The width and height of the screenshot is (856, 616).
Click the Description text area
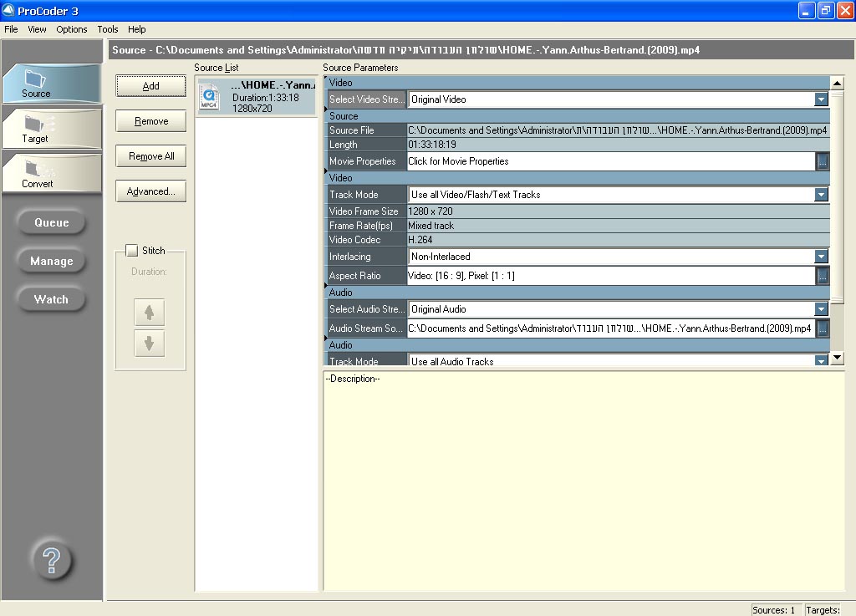[583, 481]
